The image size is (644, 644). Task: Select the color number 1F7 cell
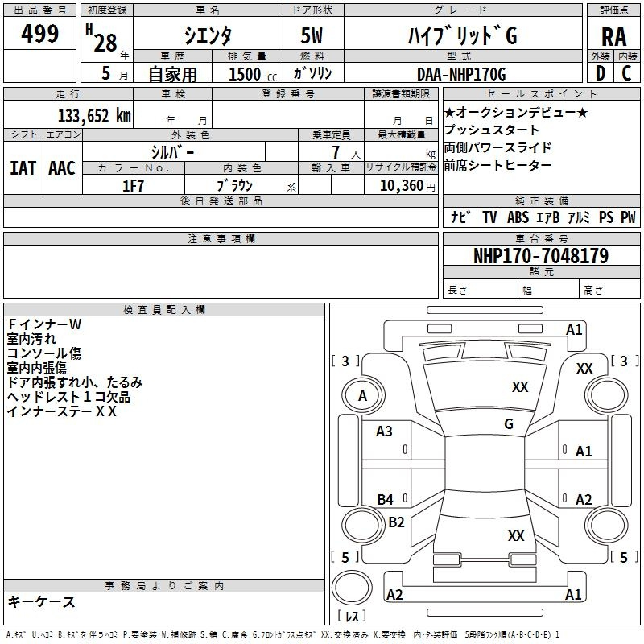point(134,185)
